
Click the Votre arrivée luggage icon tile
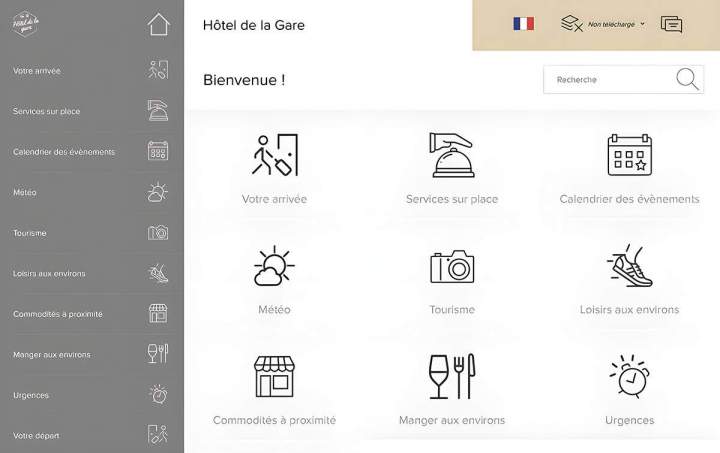click(275, 155)
